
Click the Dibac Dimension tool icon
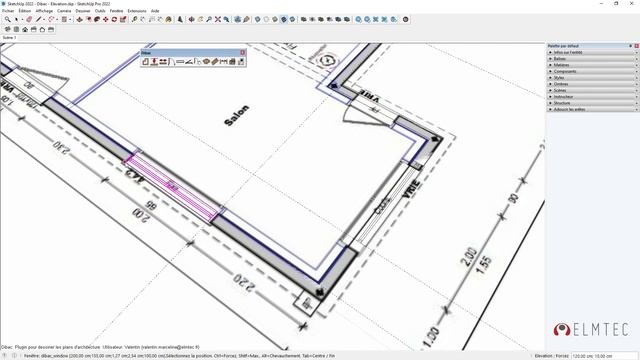click(x=223, y=62)
